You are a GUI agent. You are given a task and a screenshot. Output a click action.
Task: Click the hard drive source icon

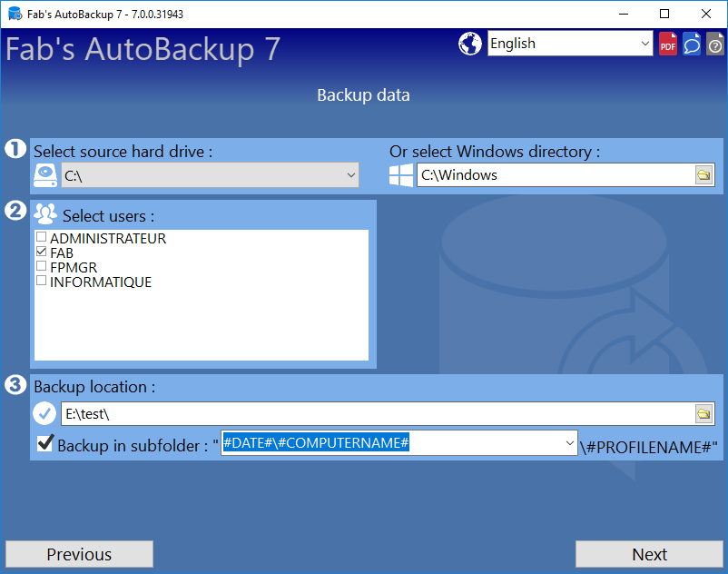click(x=45, y=175)
